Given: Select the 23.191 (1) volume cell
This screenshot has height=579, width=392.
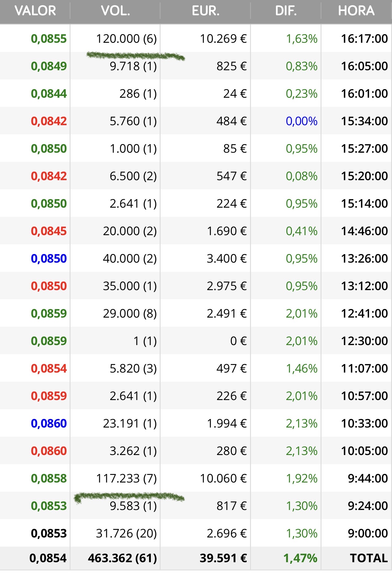Looking at the screenshot, I should point(130,424).
